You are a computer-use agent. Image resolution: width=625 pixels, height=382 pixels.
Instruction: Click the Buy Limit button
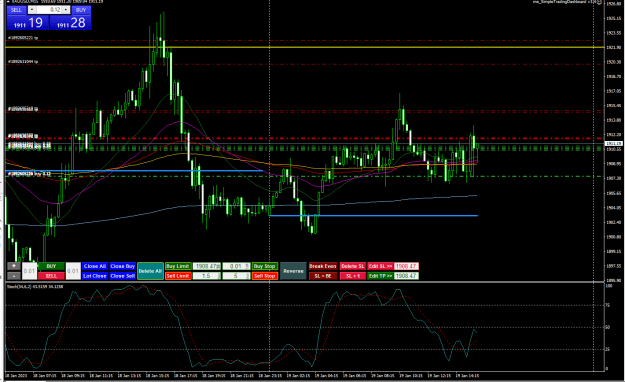(178, 266)
